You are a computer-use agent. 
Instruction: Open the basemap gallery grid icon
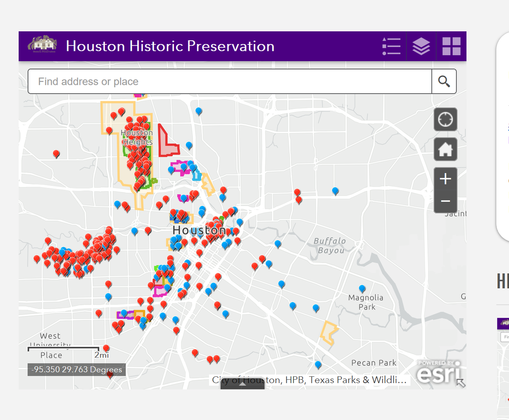[451, 46]
